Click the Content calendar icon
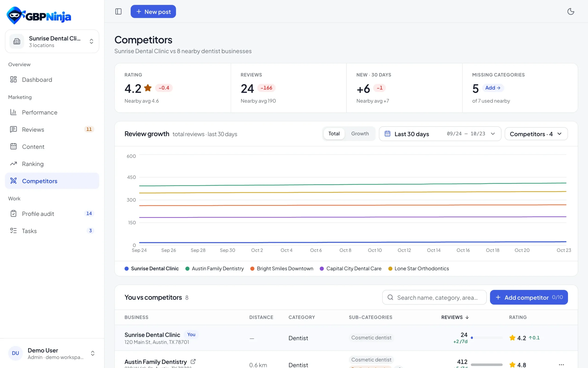Screen dimensions: 588x368 (x=13, y=146)
